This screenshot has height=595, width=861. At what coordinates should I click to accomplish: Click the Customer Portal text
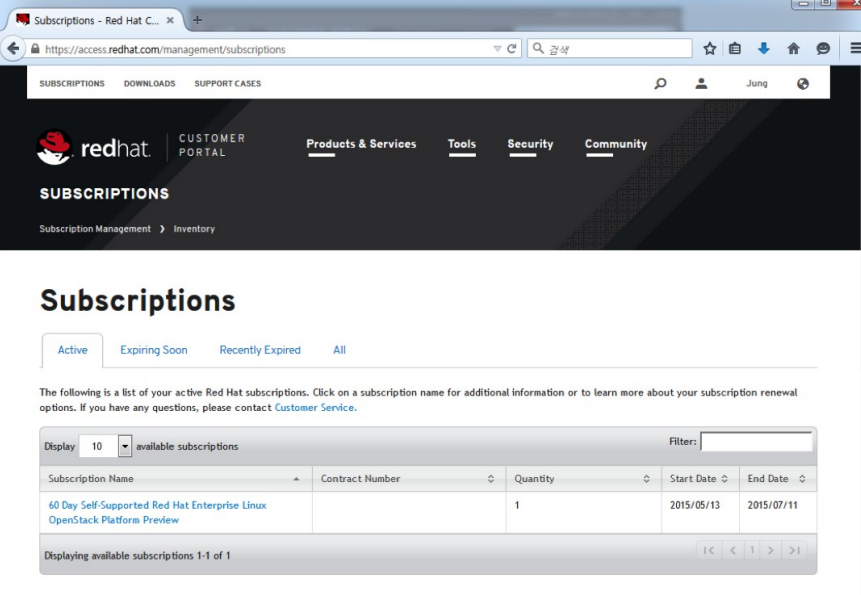click(212, 145)
